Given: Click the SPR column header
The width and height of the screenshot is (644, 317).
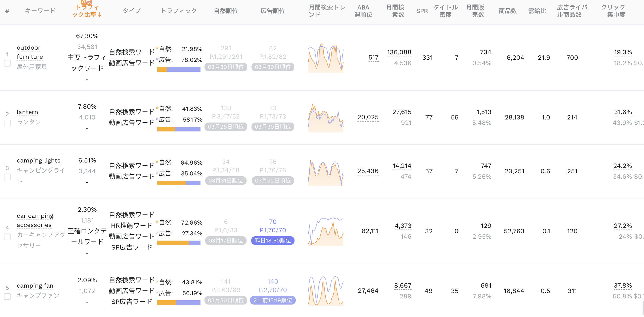Looking at the screenshot, I should (422, 11).
